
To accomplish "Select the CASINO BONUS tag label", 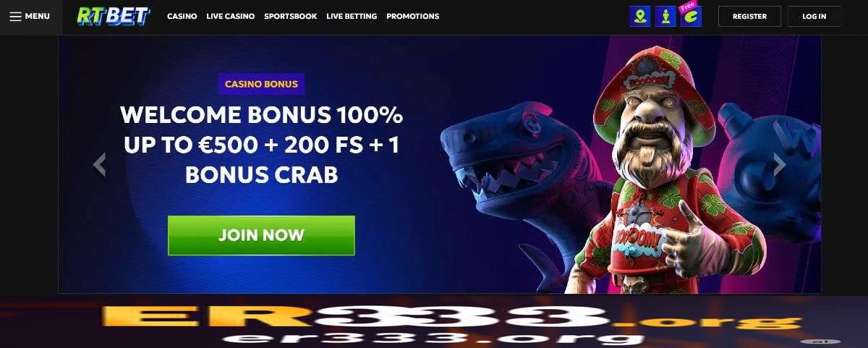I will [261, 84].
